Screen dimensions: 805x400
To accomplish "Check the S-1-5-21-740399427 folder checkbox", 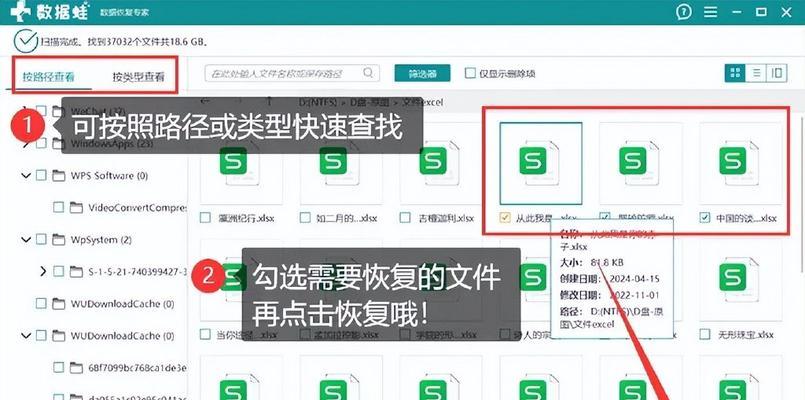I will (x=59, y=271).
